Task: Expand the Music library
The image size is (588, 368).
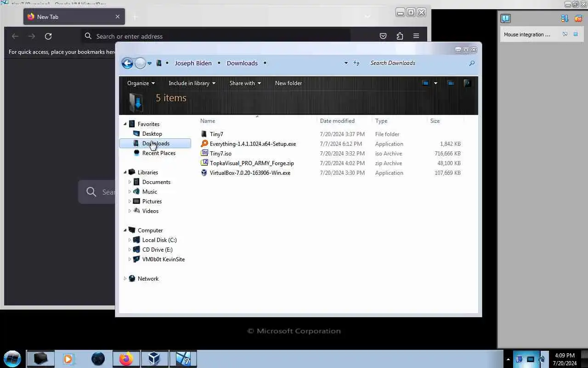Action: [130, 192]
